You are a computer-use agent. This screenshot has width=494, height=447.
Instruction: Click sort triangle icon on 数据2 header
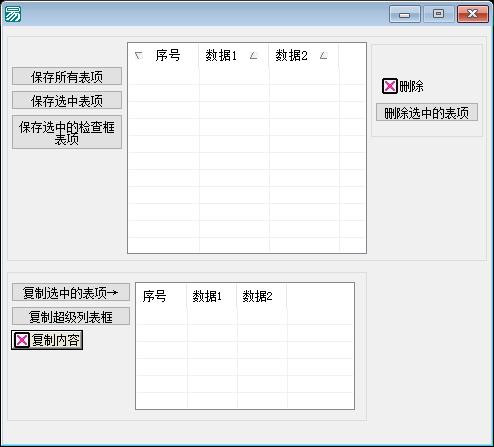pos(323,56)
